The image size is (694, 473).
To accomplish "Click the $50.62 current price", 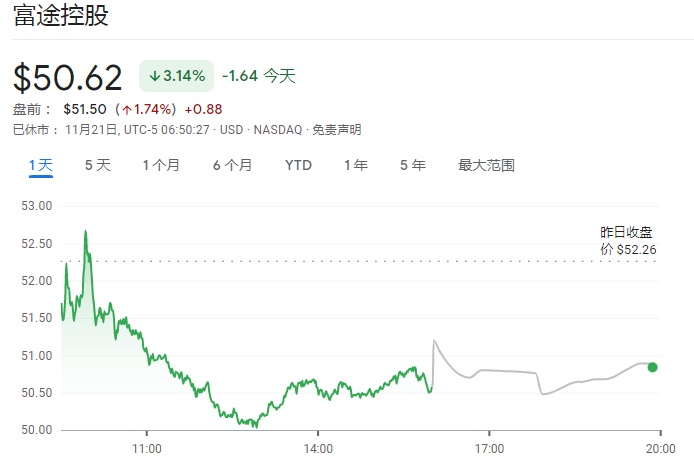I will 68,78.
